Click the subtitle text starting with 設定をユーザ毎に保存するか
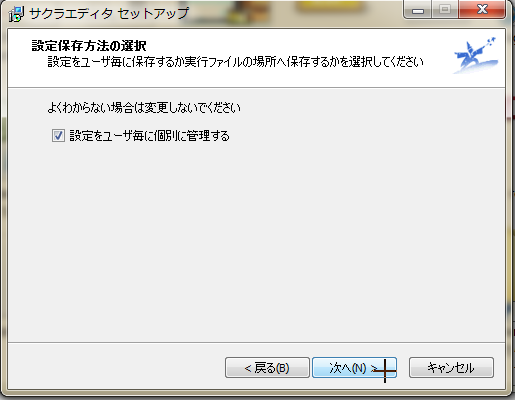This screenshot has height=400, width=515. tap(235, 62)
